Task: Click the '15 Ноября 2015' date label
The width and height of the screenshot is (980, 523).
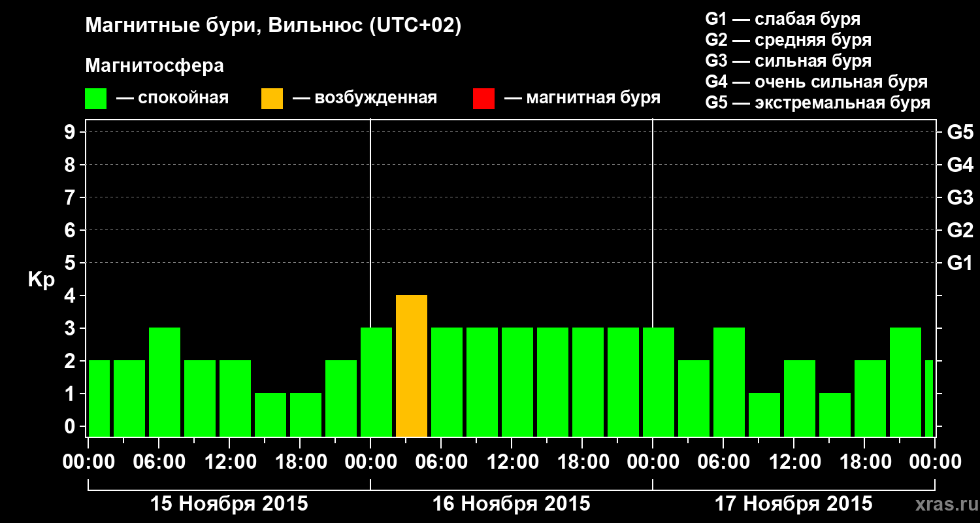Action: pos(229,503)
